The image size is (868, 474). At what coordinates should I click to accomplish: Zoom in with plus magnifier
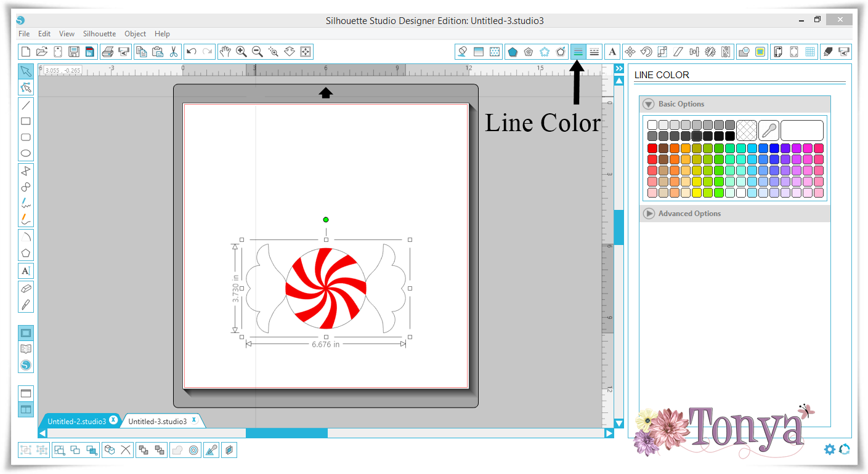point(241,52)
